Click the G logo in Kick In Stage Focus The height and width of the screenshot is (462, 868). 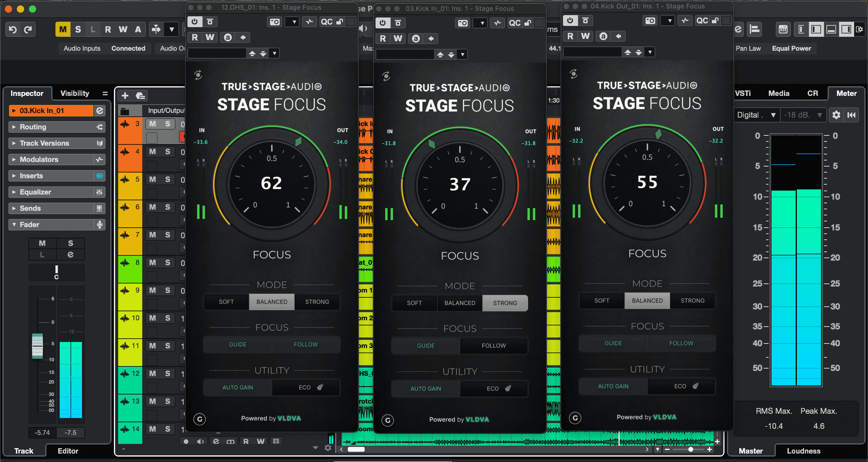[388, 420]
